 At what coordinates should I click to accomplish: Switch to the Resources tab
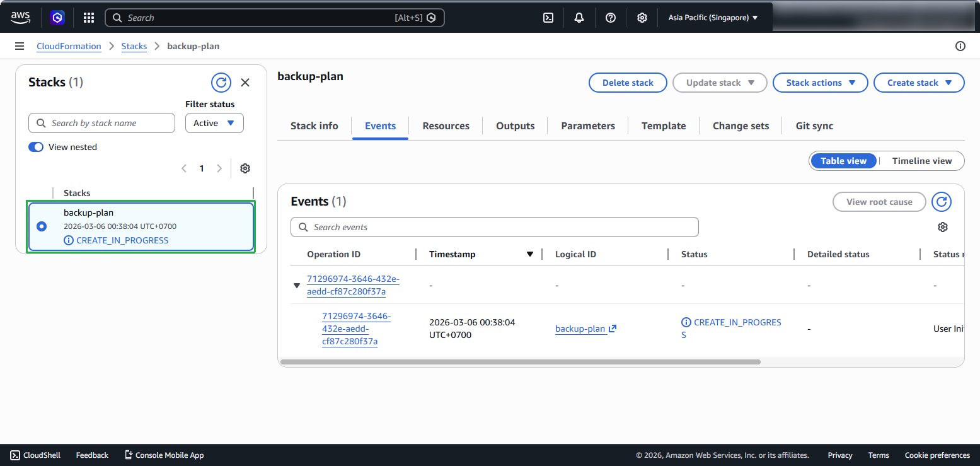446,125
